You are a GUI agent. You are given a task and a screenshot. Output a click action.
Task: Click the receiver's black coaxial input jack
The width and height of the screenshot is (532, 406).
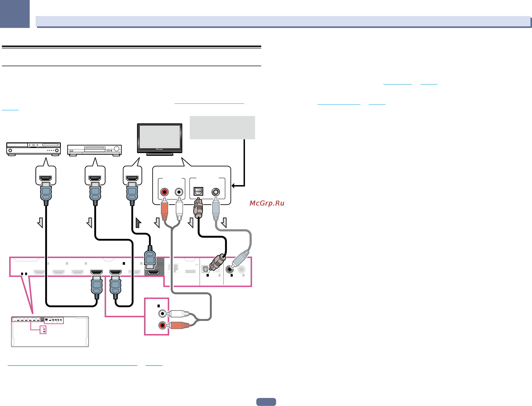(230, 269)
